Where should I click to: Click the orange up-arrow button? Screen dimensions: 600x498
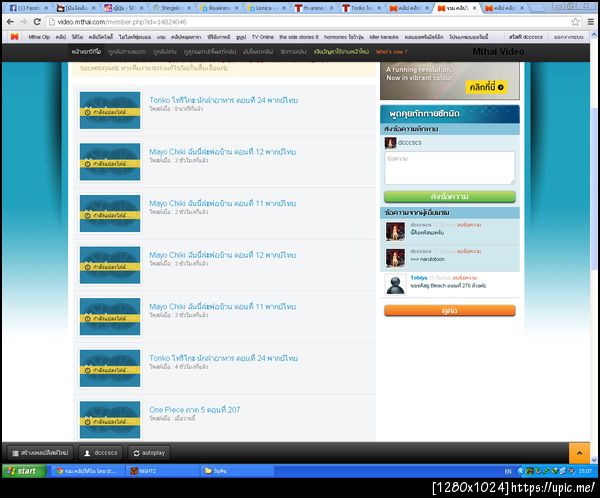pos(579,453)
